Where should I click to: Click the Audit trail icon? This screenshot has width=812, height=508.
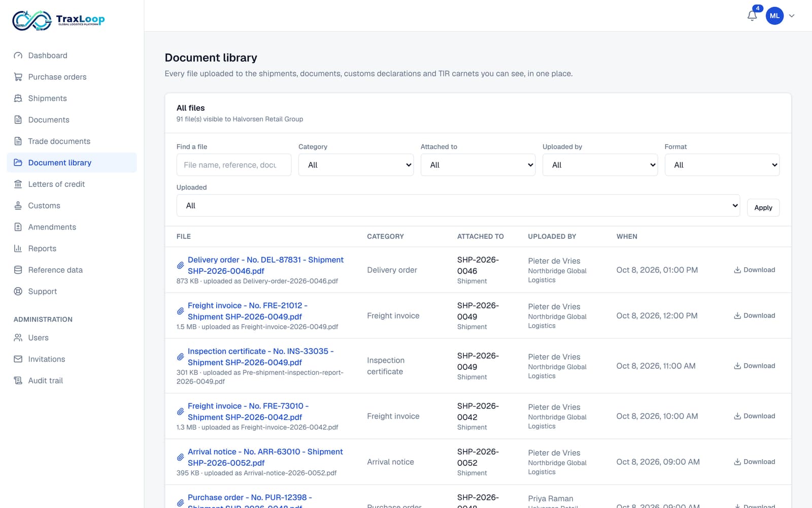18,380
